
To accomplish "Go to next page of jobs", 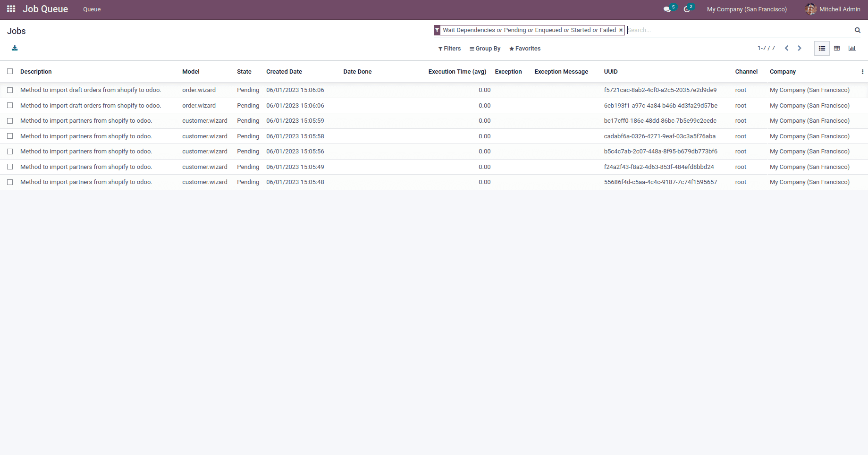I will pos(800,48).
